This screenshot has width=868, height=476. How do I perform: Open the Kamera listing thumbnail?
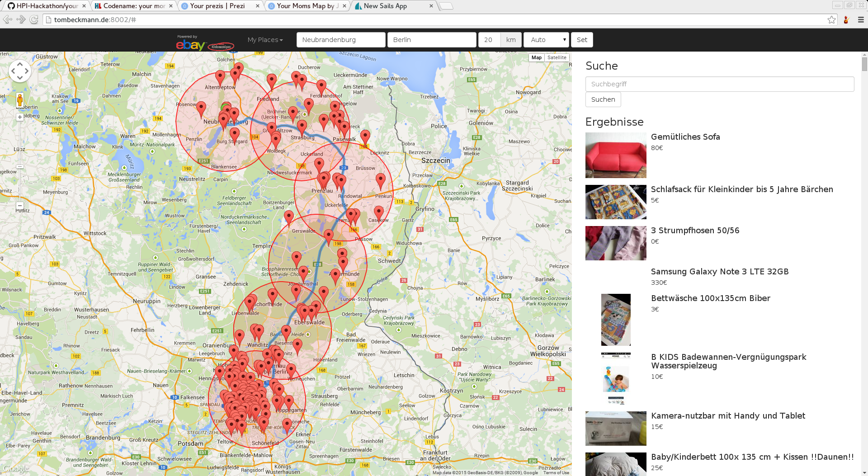[616, 429]
